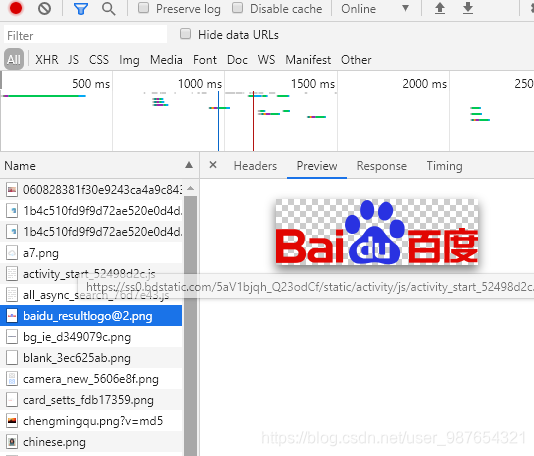Screen dimensions: 534x456
Task: Toggle the filter funnel icon
Action: coord(81,9)
